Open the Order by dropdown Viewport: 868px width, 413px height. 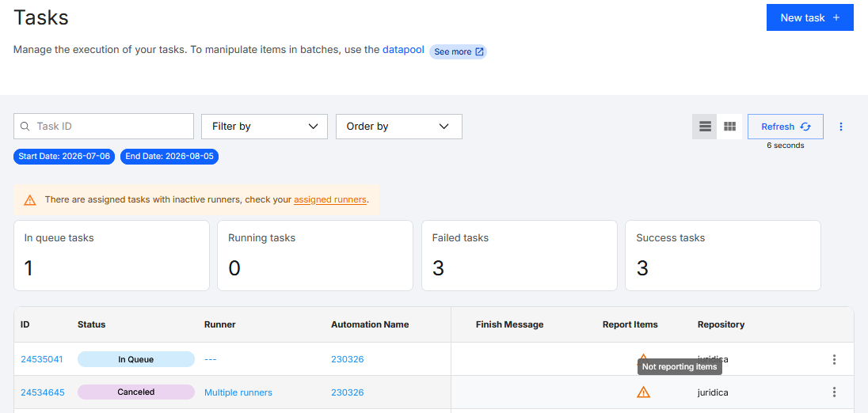click(398, 126)
